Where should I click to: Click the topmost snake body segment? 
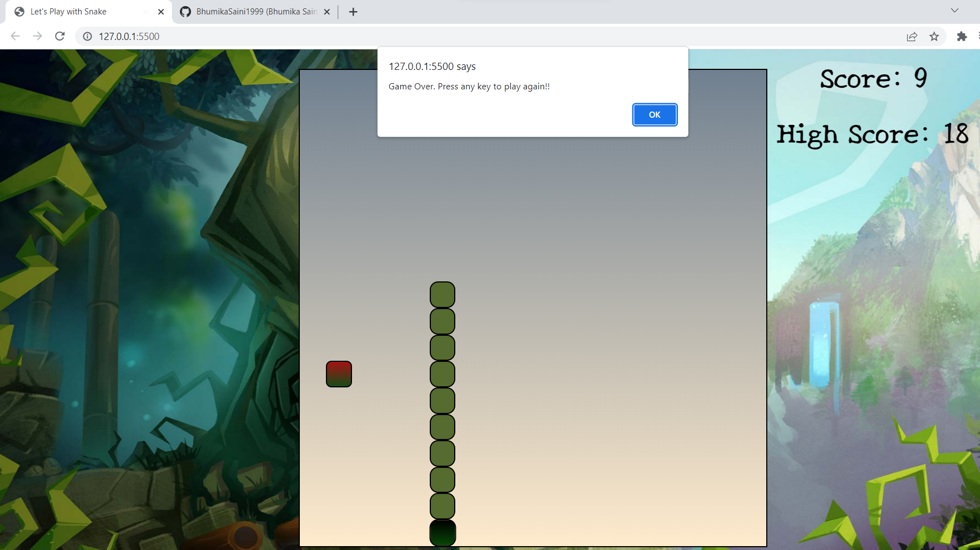point(442,294)
